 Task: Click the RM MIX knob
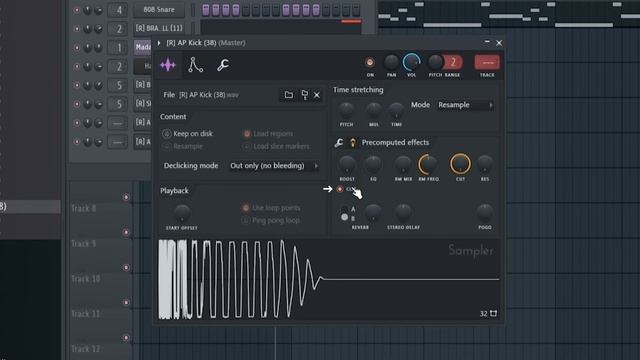403,164
